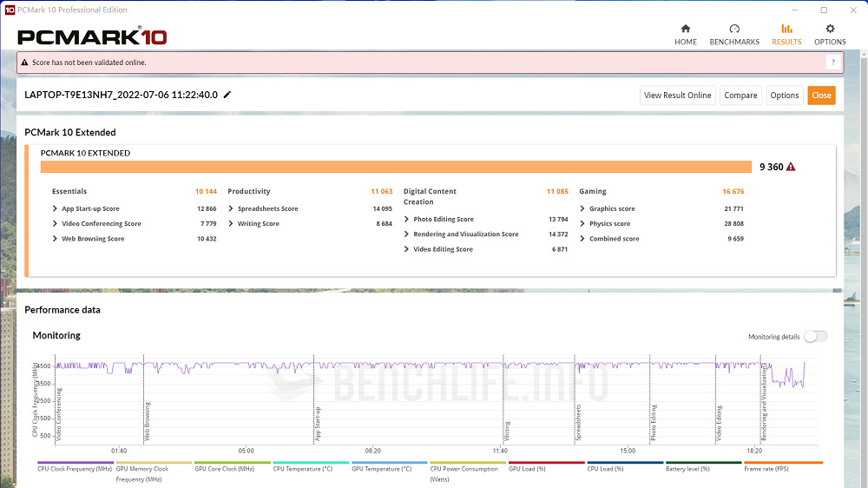Screen dimensions: 868x488
Task: Open the Benchmarks gauge icon
Action: point(734,29)
